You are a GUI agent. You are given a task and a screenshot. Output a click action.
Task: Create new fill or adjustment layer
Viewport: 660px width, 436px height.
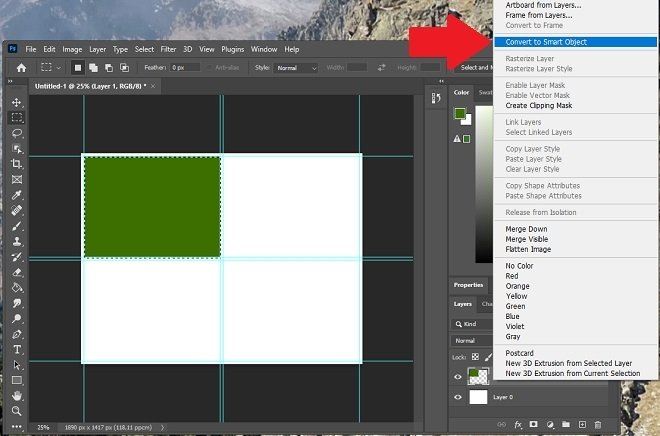pos(550,424)
